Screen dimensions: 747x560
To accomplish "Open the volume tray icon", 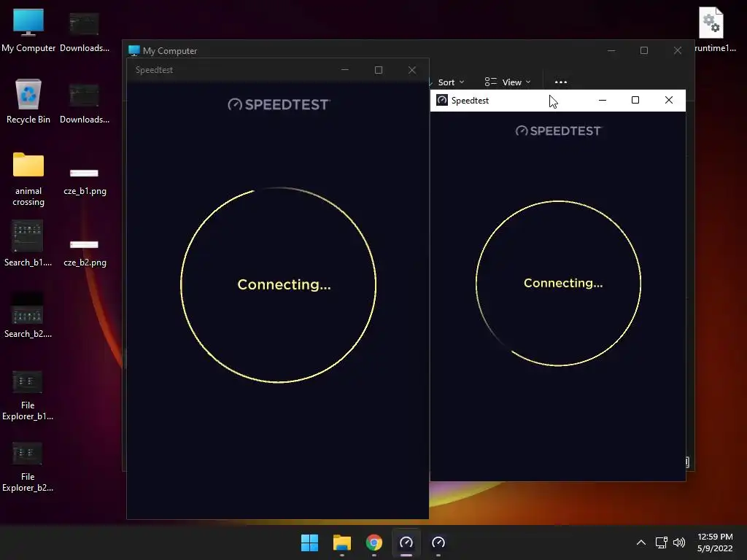I will [679, 542].
